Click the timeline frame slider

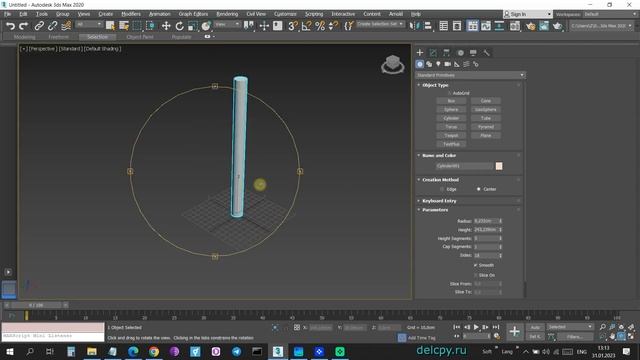coord(36,305)
